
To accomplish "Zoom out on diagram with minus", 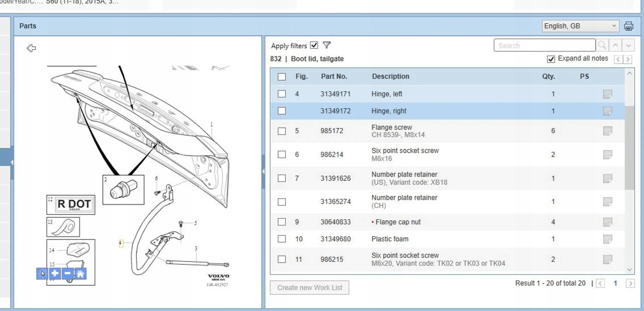I will click(x=67, y=273).
